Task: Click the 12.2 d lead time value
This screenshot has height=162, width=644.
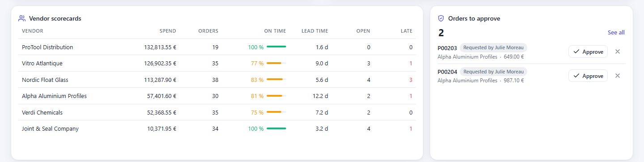Action: (320, 96)
